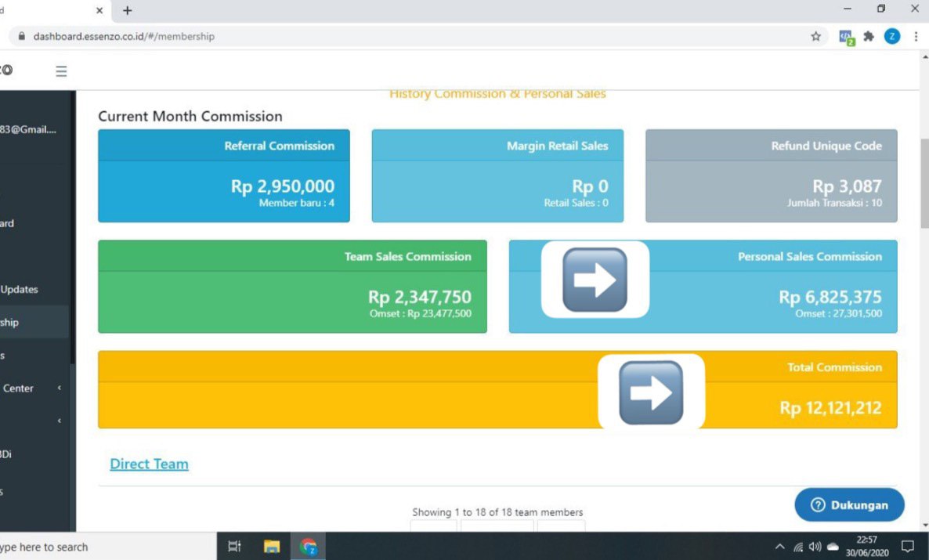Click arrow icon on Total Commission card
Viewport: 929px width, 560px height.
coord(652,392)
